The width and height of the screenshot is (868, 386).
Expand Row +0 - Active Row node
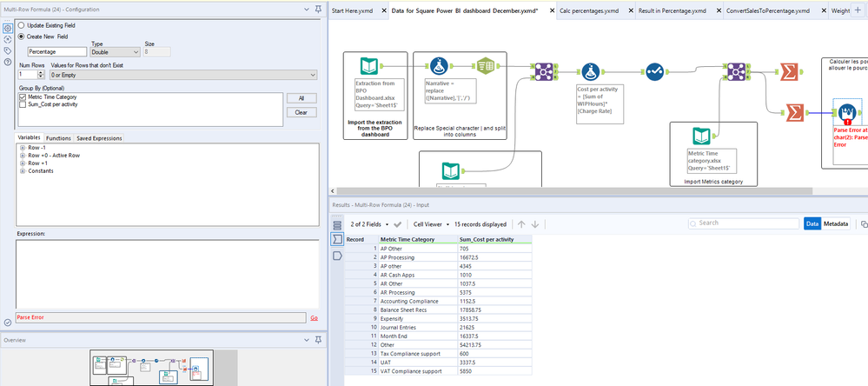[23, 156]
